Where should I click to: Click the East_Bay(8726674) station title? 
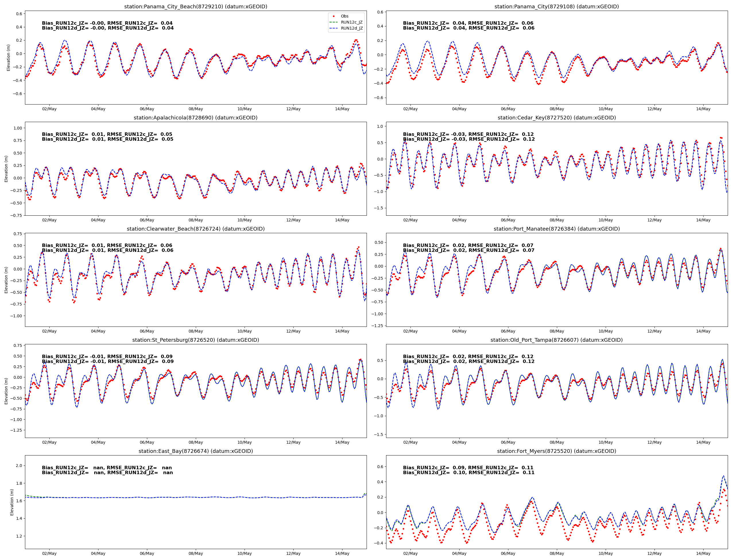195,451
